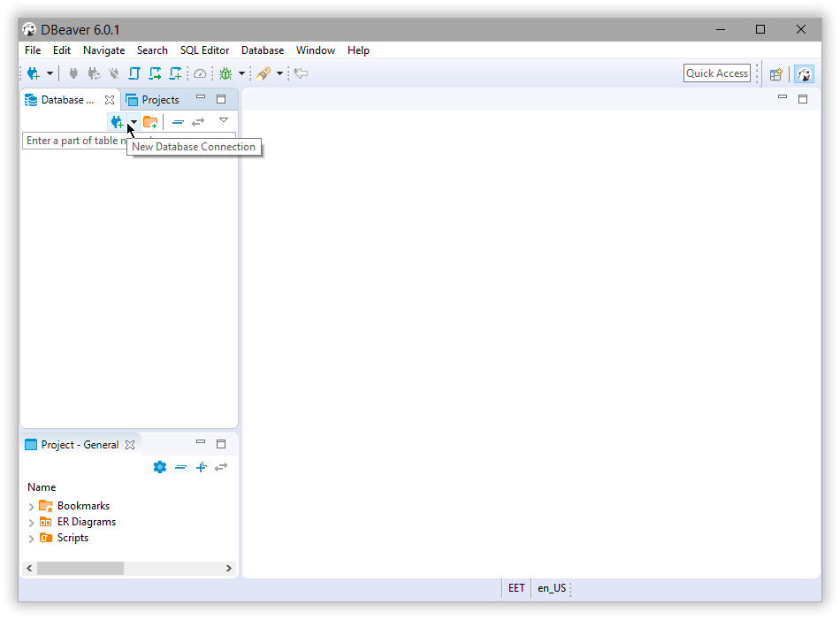840x620 pixels.
Task: Toggle Link with Editor in Navigator toolbar
Action: (198, 121)
